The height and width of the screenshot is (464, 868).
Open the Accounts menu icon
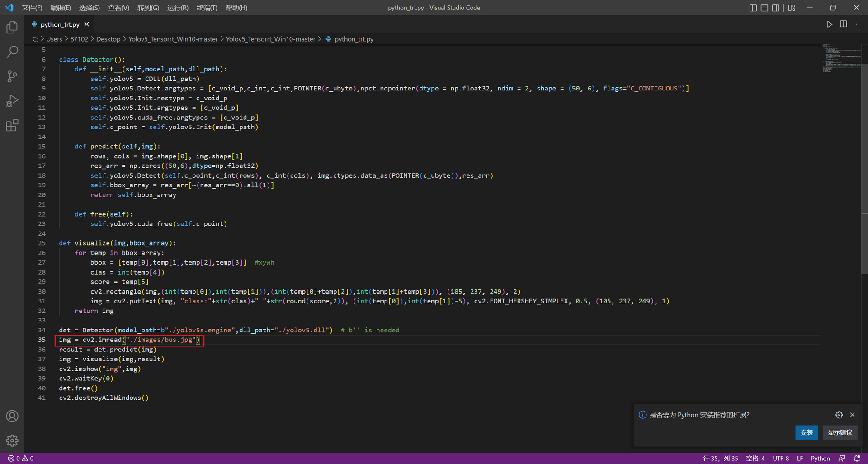pyautogui.click(x=12, y=416)
